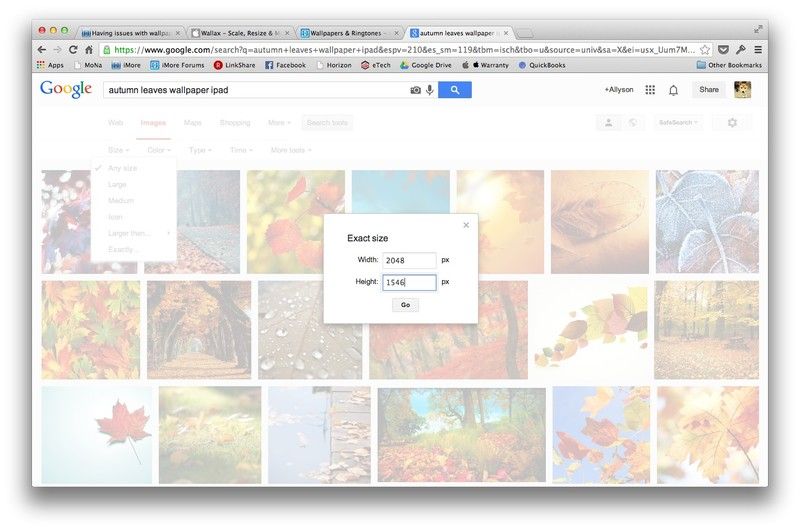Bookmark page with the star icon
Viewport: 800px width, 531px height.
[x=705, y=49]
